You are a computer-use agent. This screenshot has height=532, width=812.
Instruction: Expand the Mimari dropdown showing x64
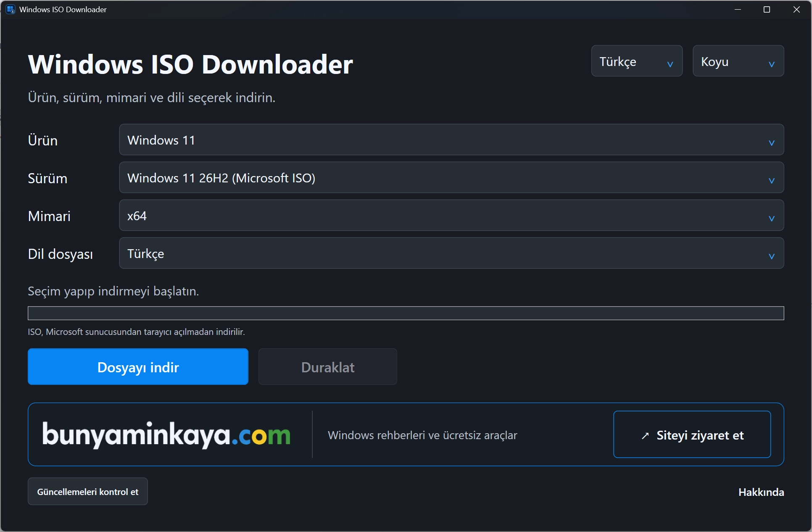point(451,216)
